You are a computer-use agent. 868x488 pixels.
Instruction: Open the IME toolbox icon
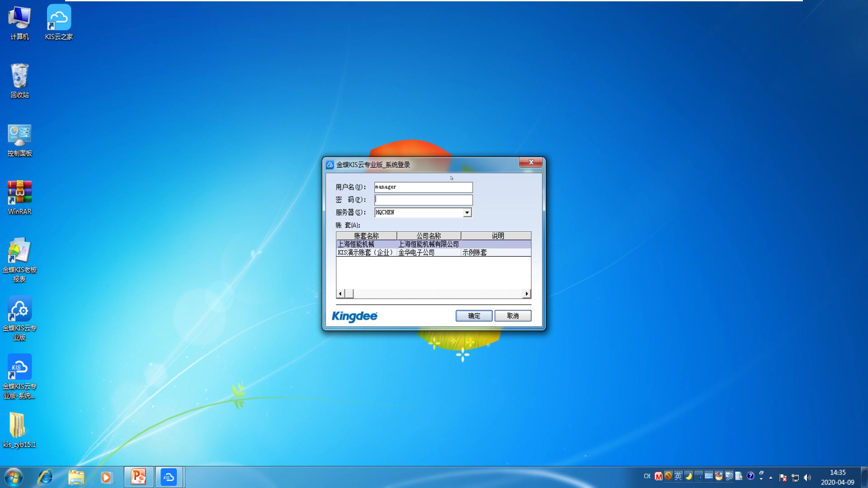[718, 476]
